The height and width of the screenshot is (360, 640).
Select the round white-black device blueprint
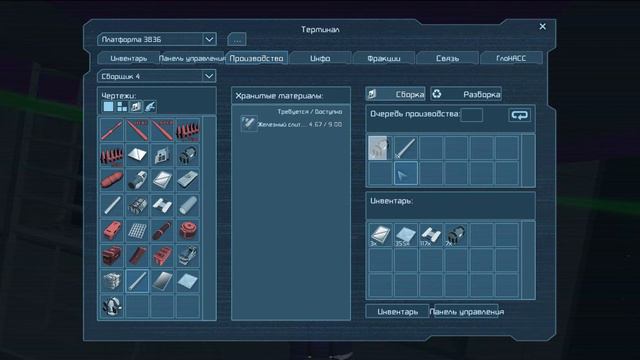(112, 306)
